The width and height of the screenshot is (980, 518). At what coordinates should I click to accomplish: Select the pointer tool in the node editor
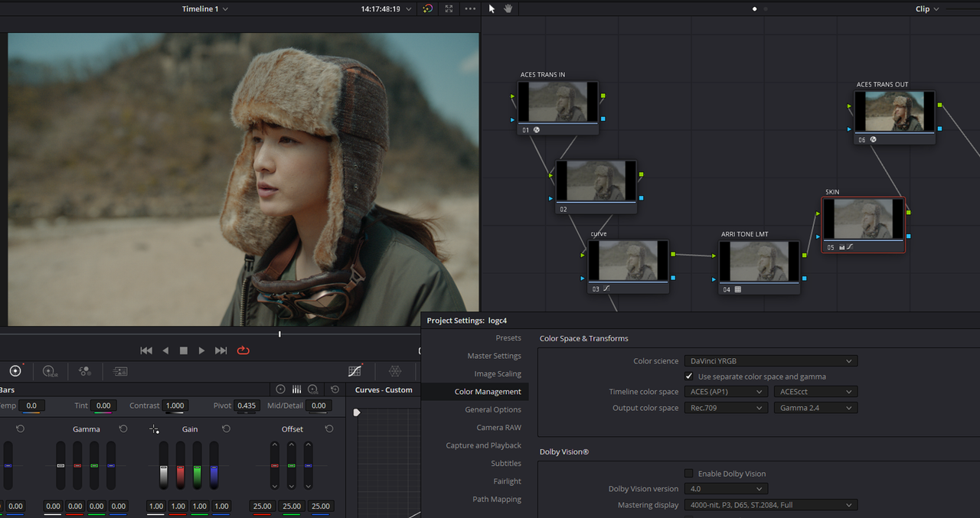click(492, 8)
